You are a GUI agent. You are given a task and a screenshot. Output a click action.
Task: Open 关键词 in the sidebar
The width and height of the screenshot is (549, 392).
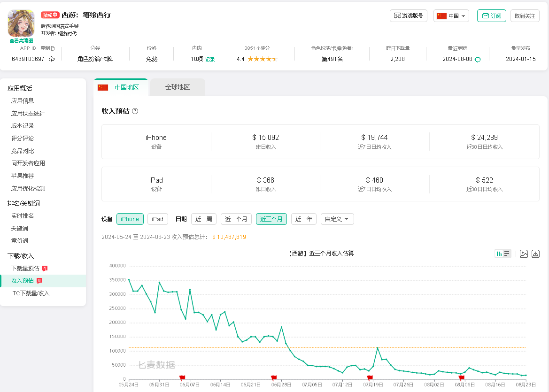(x=20, y=228)
